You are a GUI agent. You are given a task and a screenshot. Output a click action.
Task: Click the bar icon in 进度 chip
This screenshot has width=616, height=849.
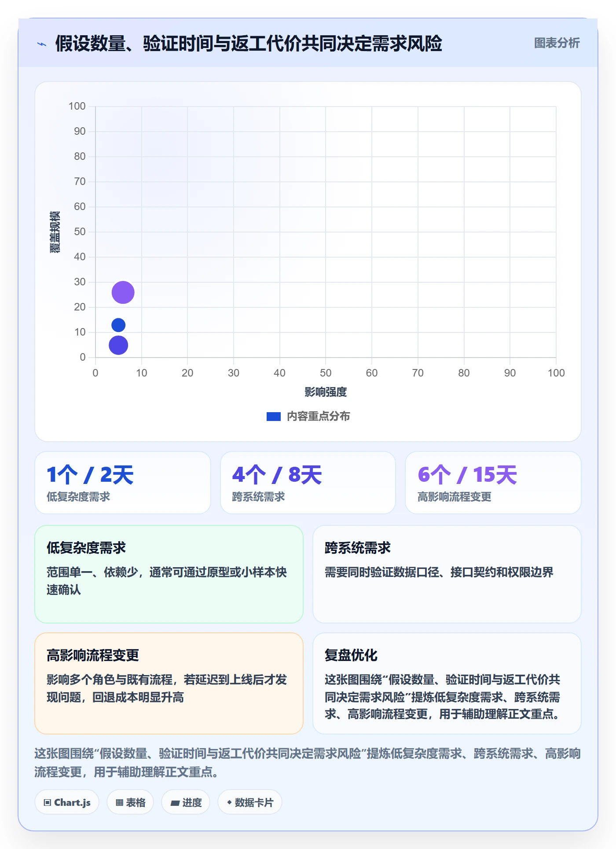click(175, 803)
